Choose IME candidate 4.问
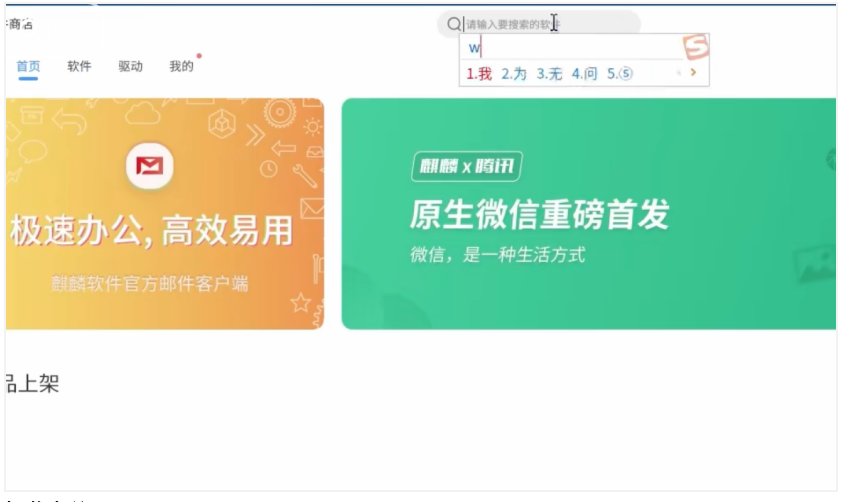 tap(584, 74)
